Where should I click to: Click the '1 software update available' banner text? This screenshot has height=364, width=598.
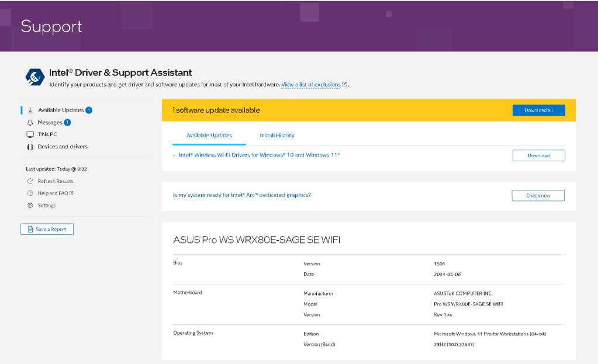(216, 110)
